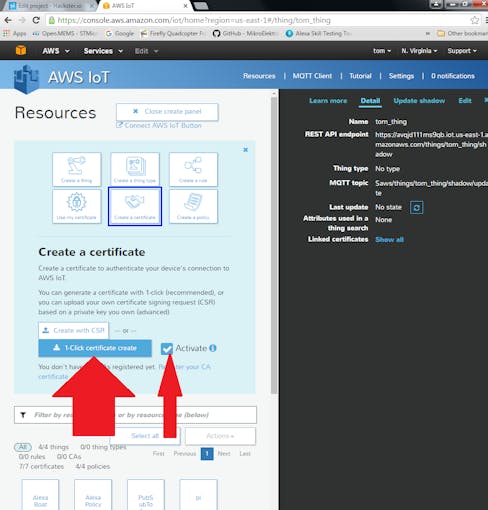Click the Create a rule tile
This screenshot has width=488, height=510.
pyautogui.click(x=193, y=169)
